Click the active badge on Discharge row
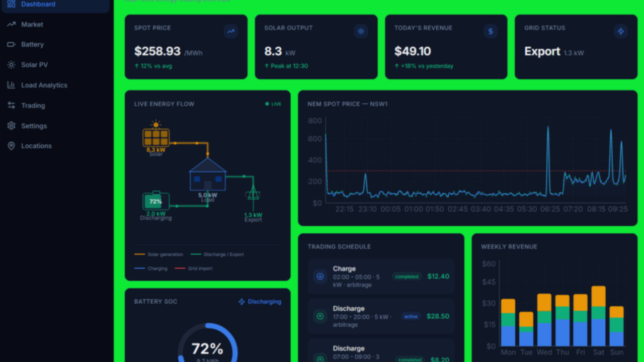The height and width of the screenshot is (362, 644). pos(411,316)
